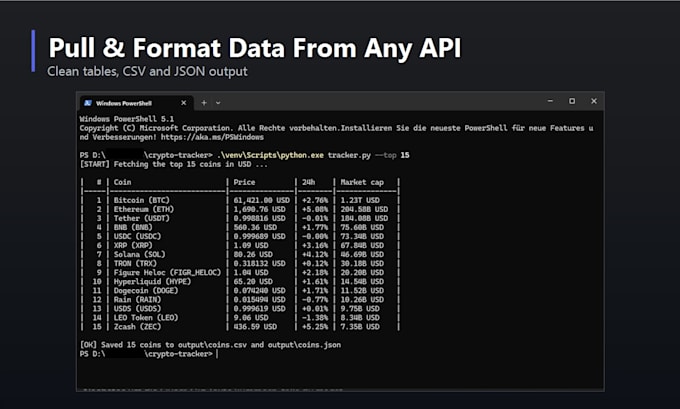Click the Zcash price 436.59 USD
680x409 pixels.
[255, 327]
